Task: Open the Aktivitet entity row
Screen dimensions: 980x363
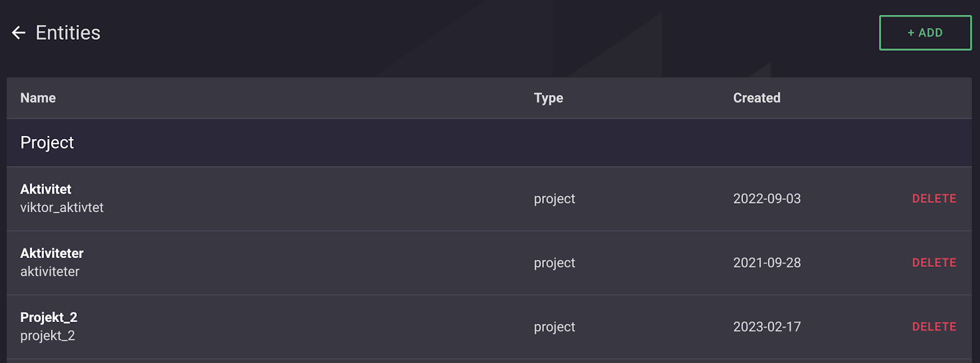Action: pyautogui.click(x=46, y=189)
